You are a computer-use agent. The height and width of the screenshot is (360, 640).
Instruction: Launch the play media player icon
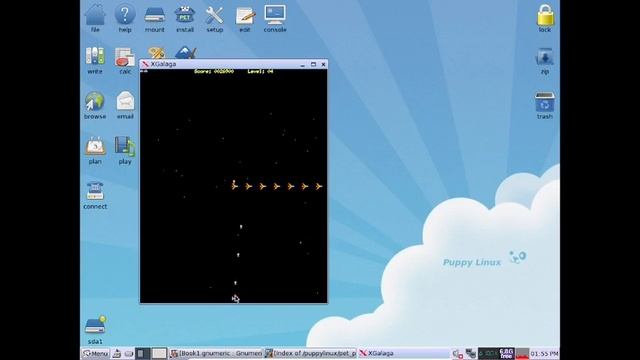[x=125, y=147]
